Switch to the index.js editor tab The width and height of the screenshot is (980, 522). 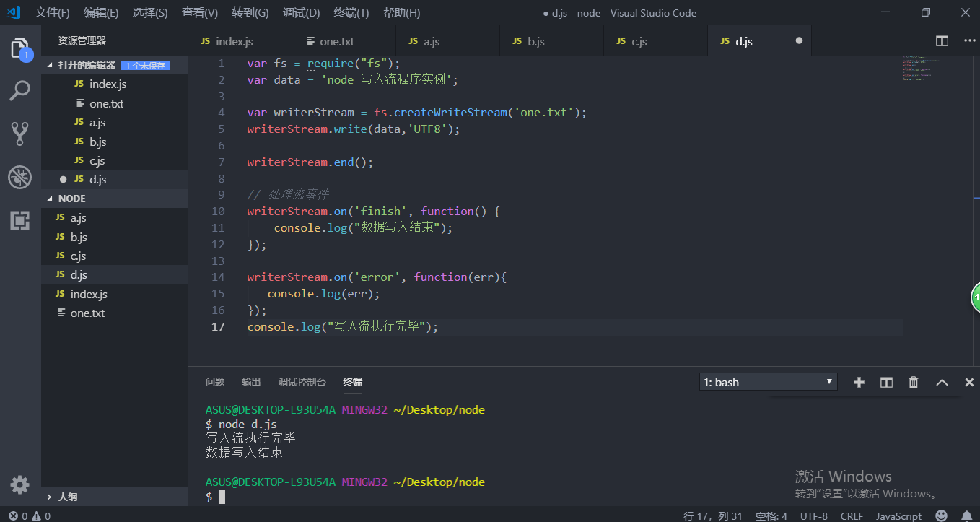click(240, 41)
